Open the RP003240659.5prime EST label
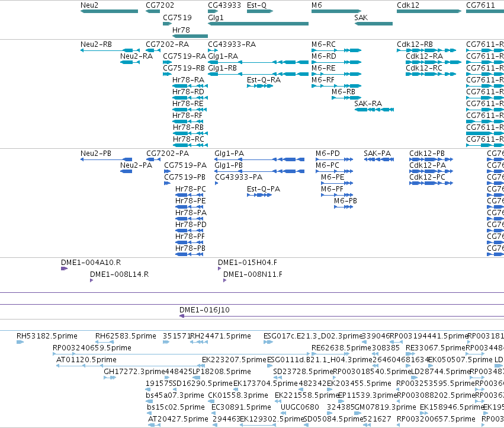 92,348
